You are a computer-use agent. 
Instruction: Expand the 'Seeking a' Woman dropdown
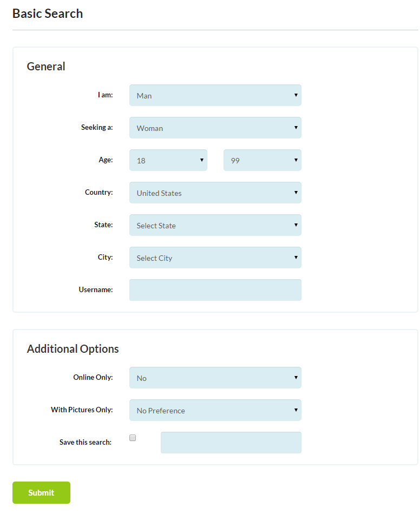215,128
